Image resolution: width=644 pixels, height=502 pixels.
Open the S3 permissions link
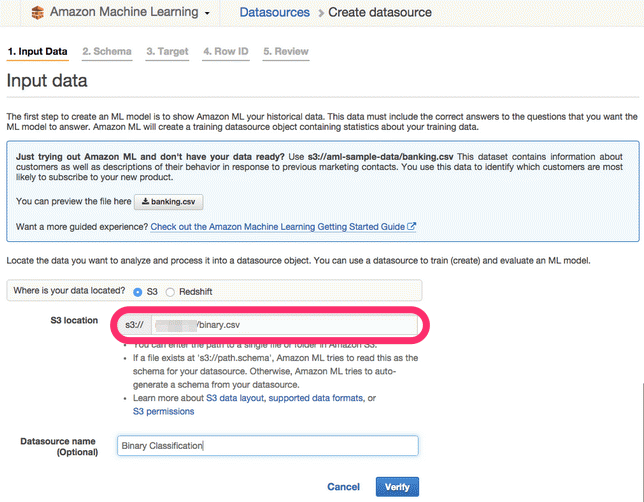coord(163,412)
